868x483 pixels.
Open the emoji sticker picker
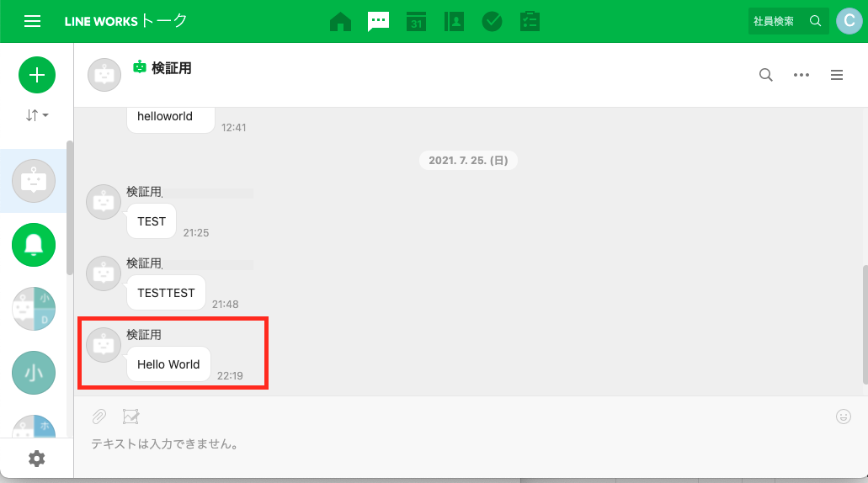843,416
